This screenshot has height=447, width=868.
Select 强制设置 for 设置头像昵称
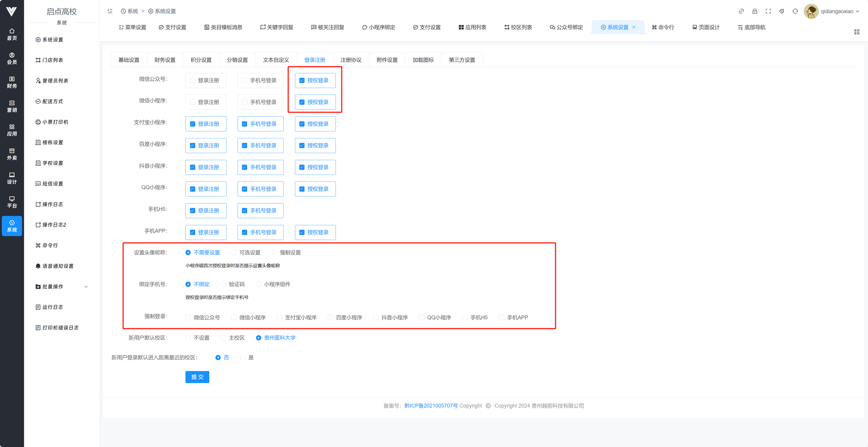(274, 252)
